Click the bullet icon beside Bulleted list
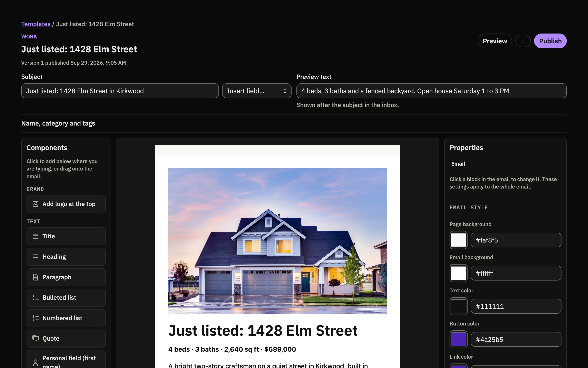588x368 pixels. point(36,298)
